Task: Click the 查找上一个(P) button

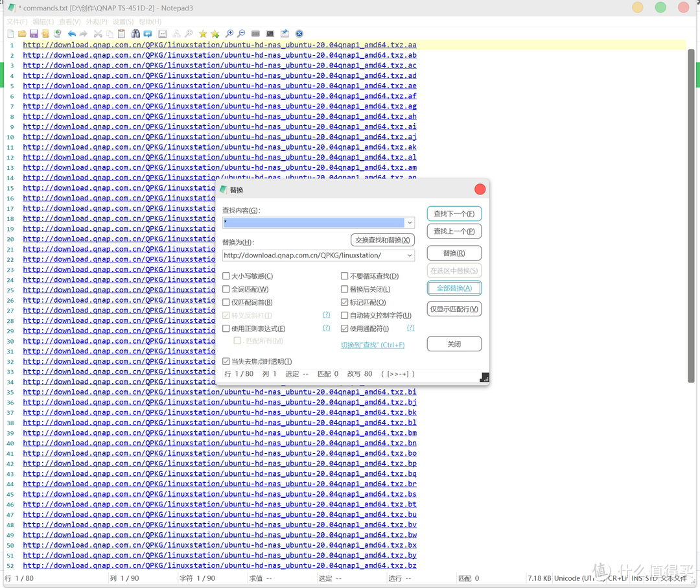Action: pyautogui.click(x=454, y=231)
